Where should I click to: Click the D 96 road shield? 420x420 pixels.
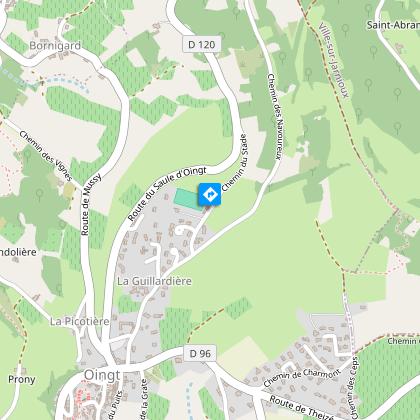[200, 353]
